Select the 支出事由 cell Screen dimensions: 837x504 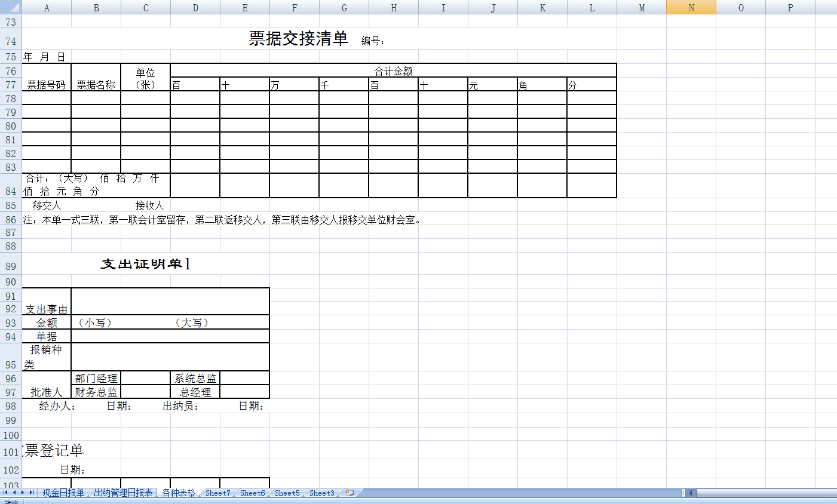(47, 302)
